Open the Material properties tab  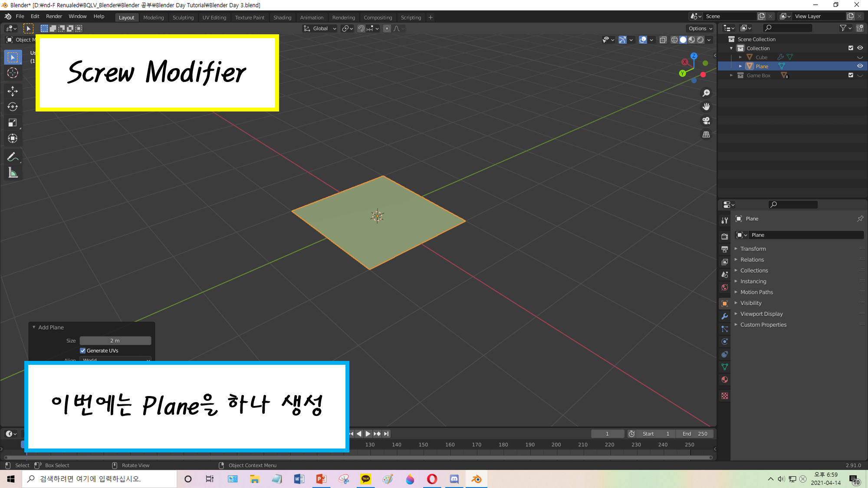coord(724,380)
